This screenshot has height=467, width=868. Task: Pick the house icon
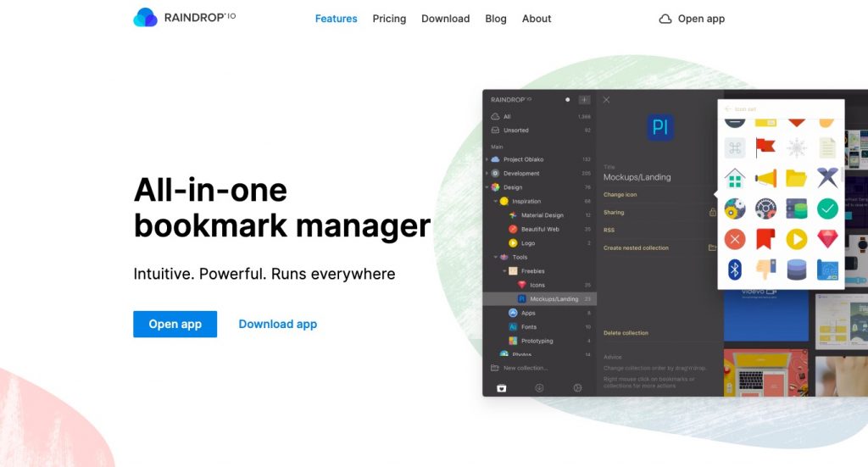coord(735,179)
